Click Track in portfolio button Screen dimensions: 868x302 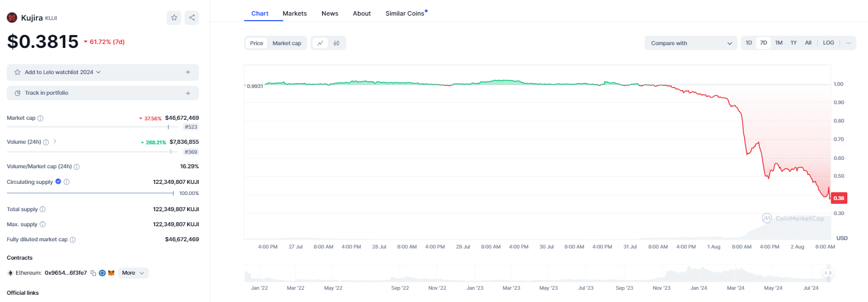tap(103, 93)
